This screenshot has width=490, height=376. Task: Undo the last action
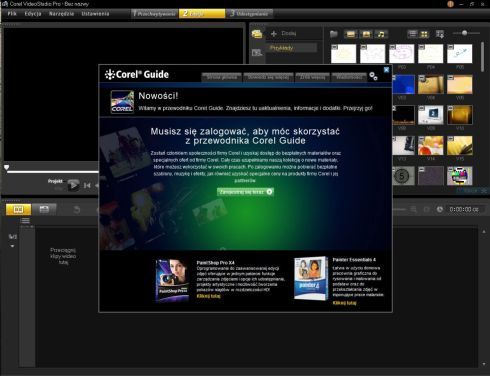coord(77,209)
